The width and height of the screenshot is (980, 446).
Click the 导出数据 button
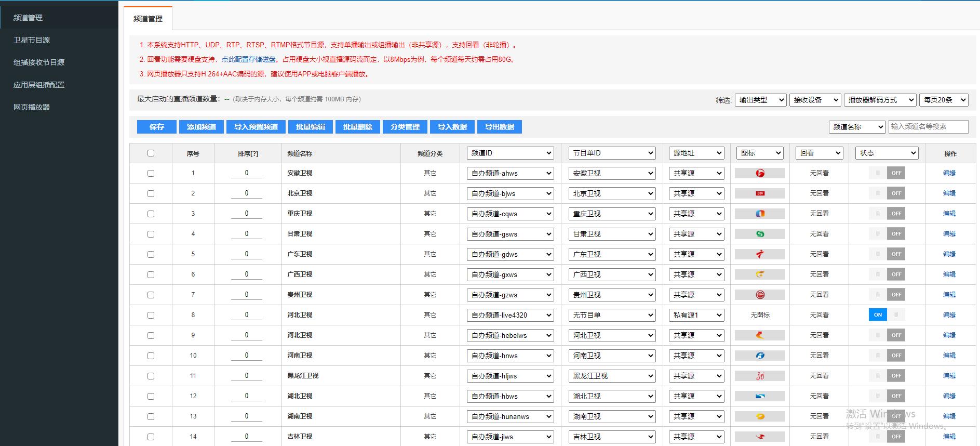500,127
